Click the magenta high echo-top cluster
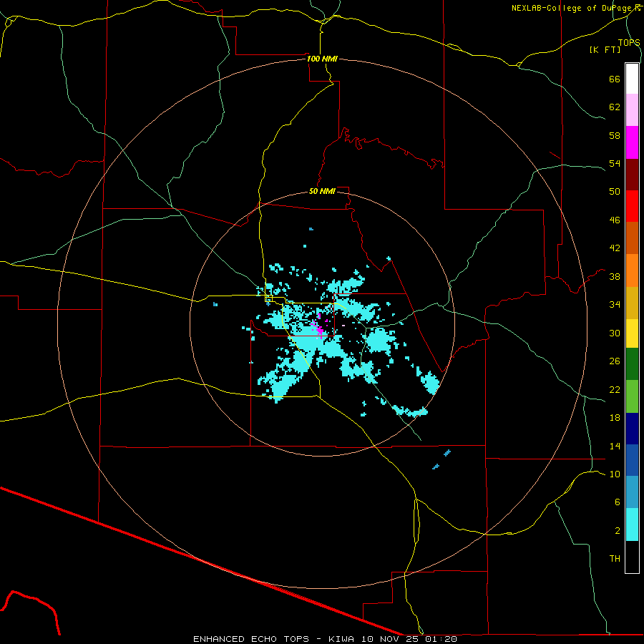Viewport: 644px width, 644px height. (x=318, y=326)
